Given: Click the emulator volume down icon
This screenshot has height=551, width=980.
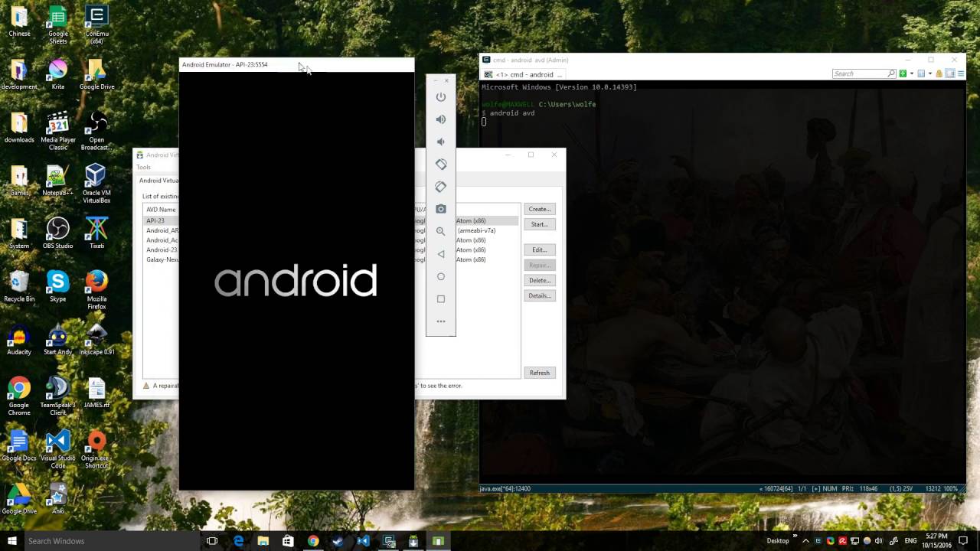Looking at the screenshot, I should (440, 142).
